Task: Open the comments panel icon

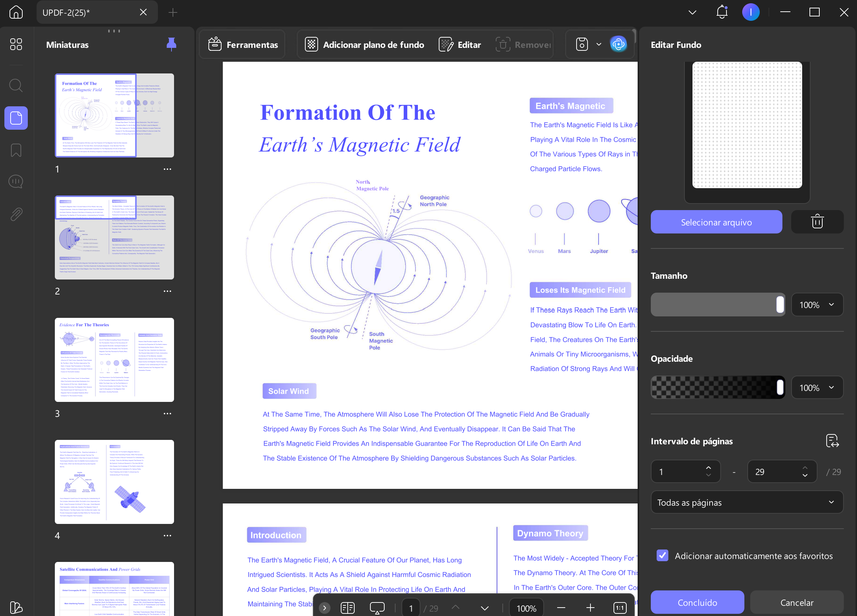Action: [x=16, y=182]
